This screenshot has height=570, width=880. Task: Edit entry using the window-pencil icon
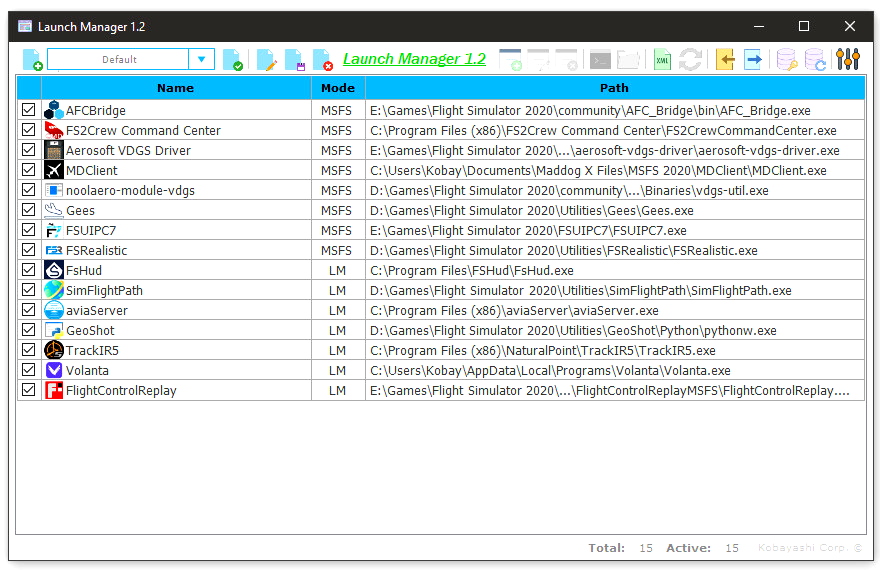pos(538,59)
